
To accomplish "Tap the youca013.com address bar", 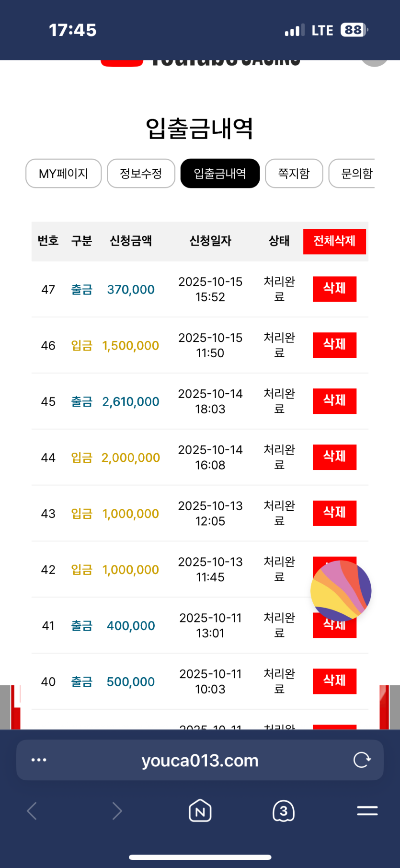I will click(x=200, y=760).
